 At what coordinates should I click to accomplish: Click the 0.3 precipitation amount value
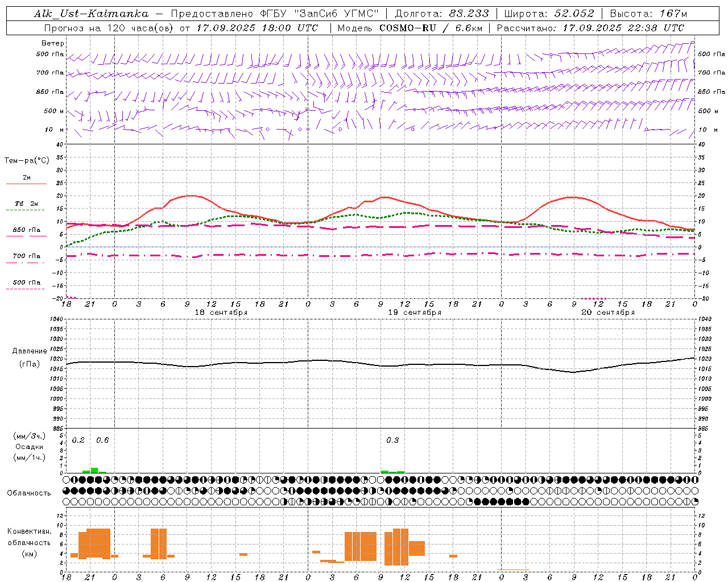(x=392, y=440)
